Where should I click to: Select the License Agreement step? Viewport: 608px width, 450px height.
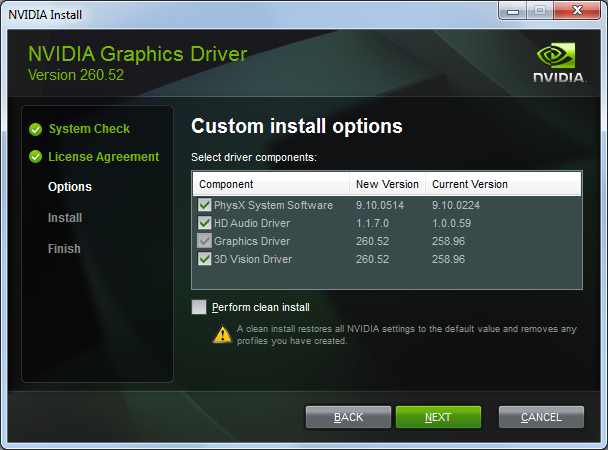(104, 157)
